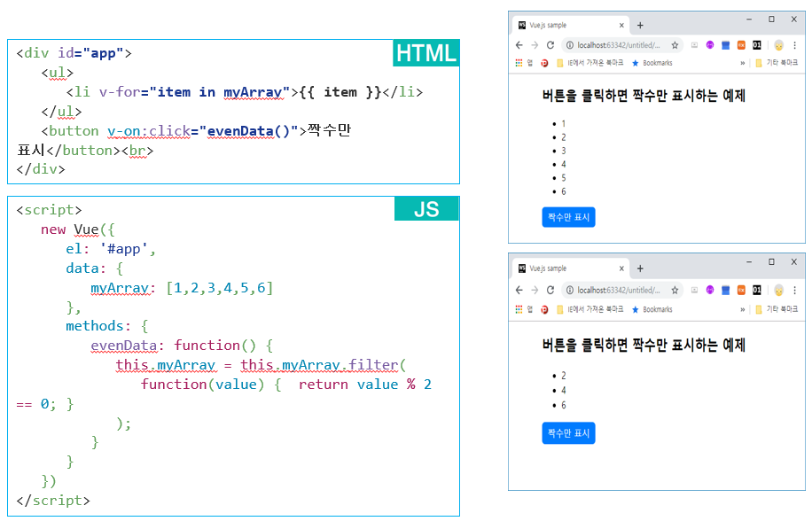Screen dimensions: 812x521
Task: Bookmark the page with the star in the 1-to-6 list window
Action: tap(675, 45)
